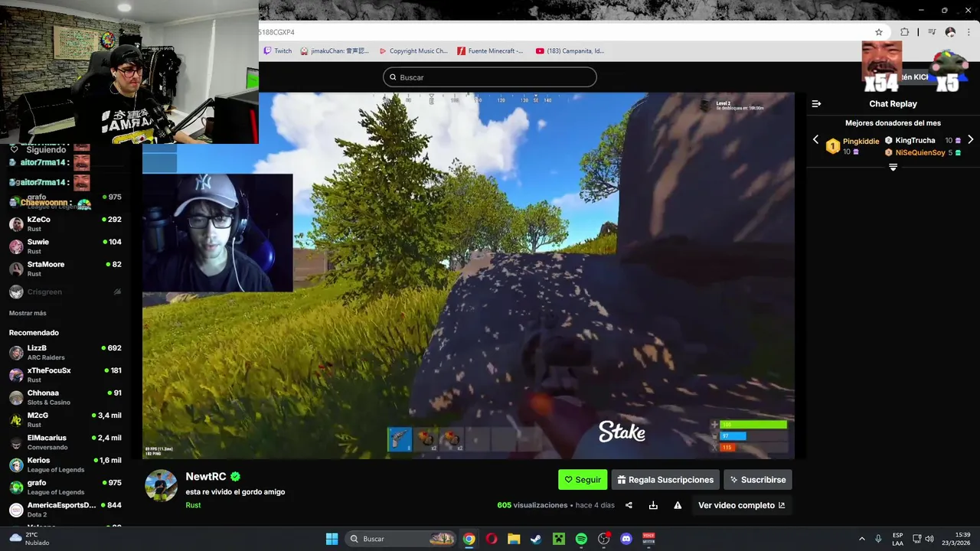Click the Suscribirse button
This screenshot has width=980, height=551.
point(758,480)
